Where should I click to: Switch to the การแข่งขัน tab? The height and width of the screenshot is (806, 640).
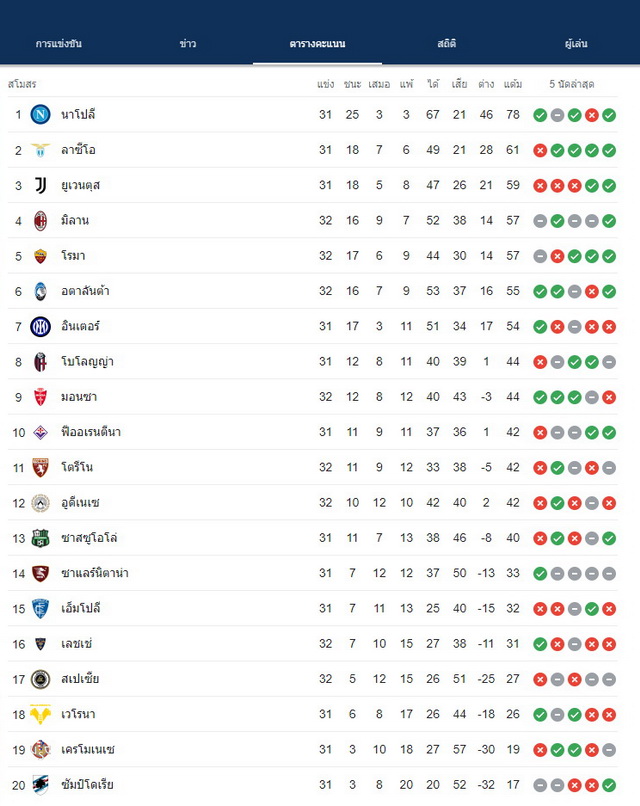pyautogui.click(x=59, y=44)
